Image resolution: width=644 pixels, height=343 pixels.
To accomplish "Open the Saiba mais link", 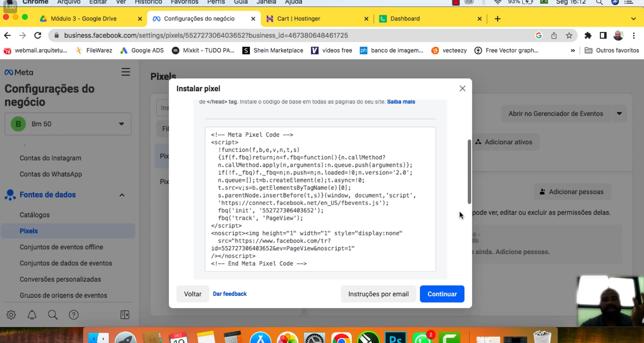I will (x=401, y=102).
